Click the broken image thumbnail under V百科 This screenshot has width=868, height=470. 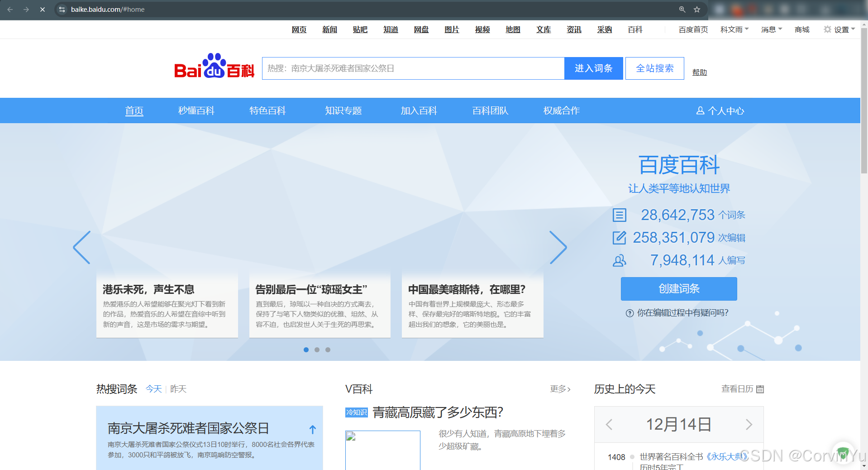(x=383, y=450)
